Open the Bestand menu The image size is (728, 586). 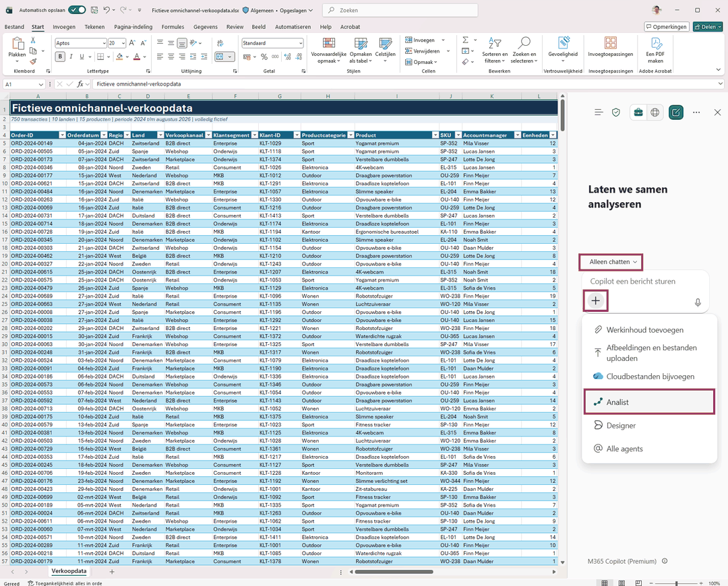tap(14, 27)
